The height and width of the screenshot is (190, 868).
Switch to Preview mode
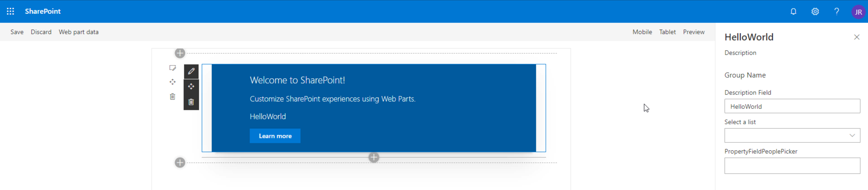point(693,32)
